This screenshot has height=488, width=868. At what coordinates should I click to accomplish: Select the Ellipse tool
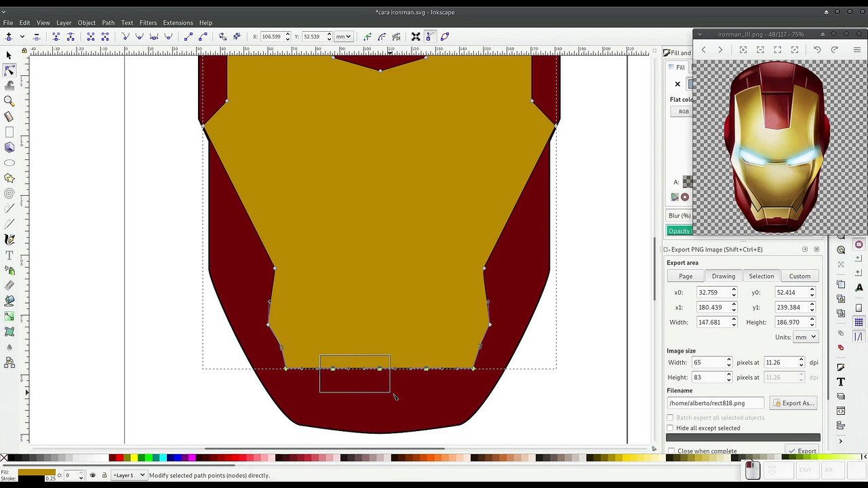tap(9, 163)
